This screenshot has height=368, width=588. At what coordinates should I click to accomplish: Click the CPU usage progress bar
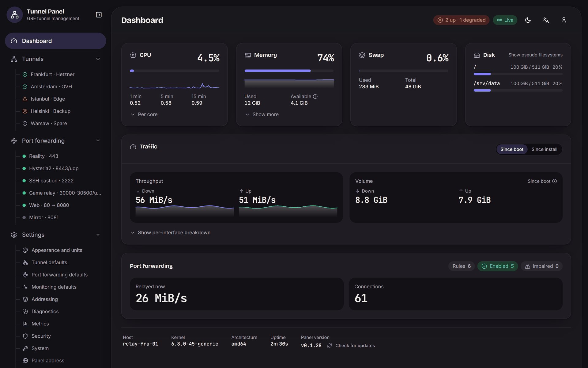tap(175, 71)
